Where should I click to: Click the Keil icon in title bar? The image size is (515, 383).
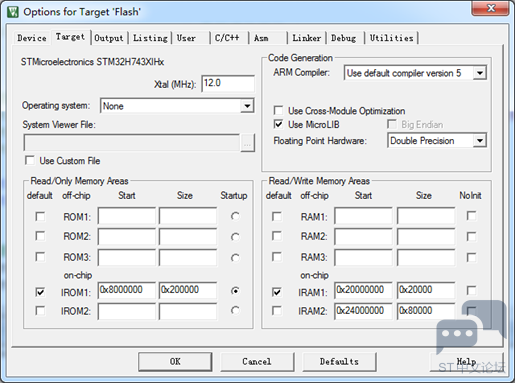pos(12,12)
